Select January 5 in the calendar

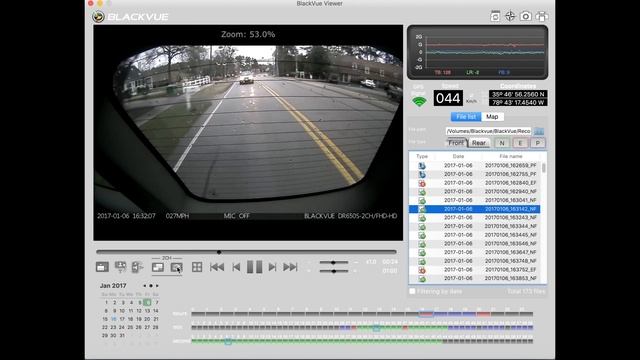click(139, 302)
